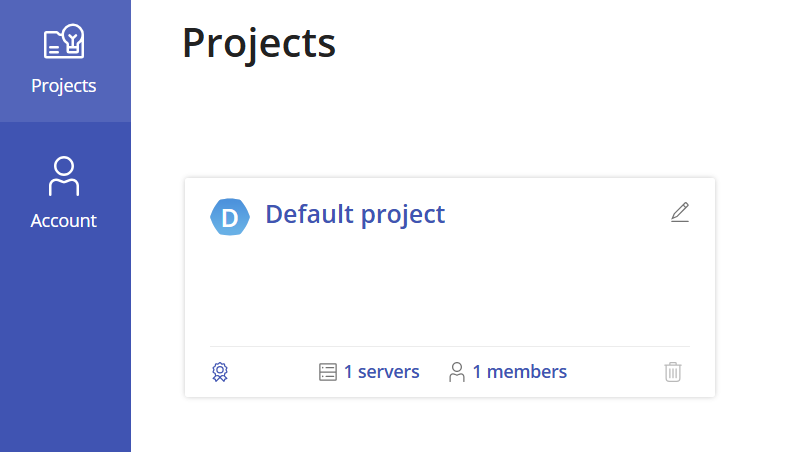Click the members person icon

pos(457,372)
